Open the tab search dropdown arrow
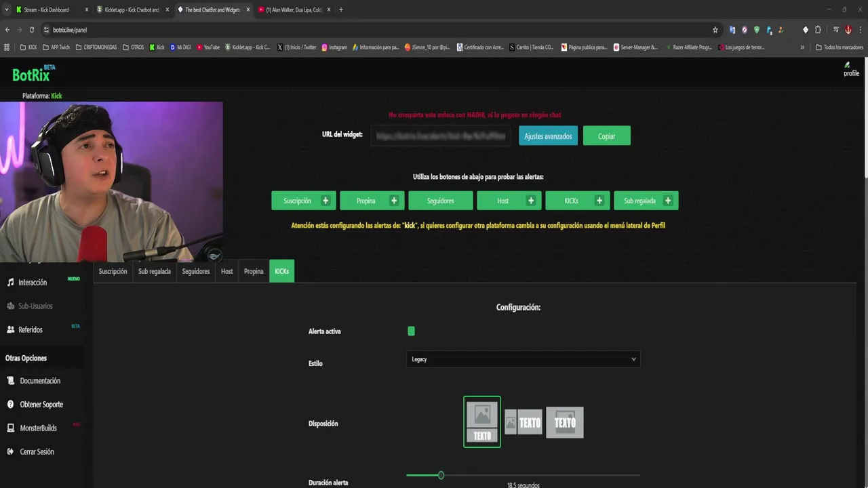This screenshot has height=488, width=868. coord(7,9)
